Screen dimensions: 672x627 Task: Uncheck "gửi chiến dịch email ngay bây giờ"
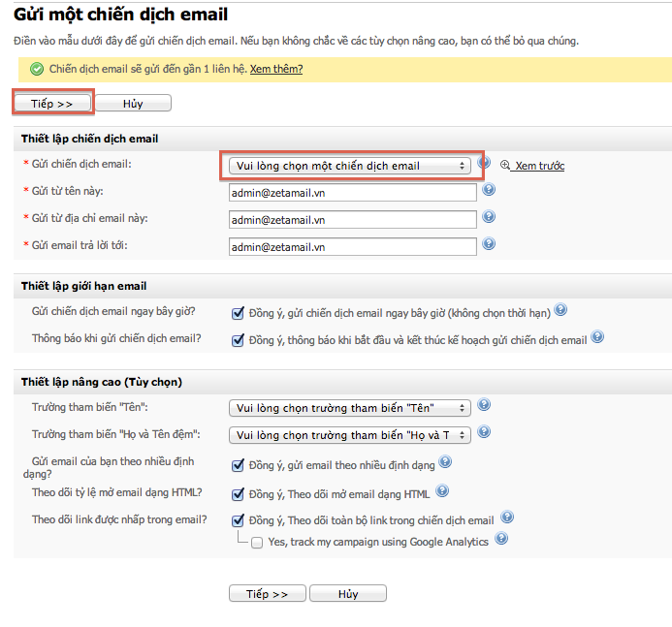click(x=238, y=314)
